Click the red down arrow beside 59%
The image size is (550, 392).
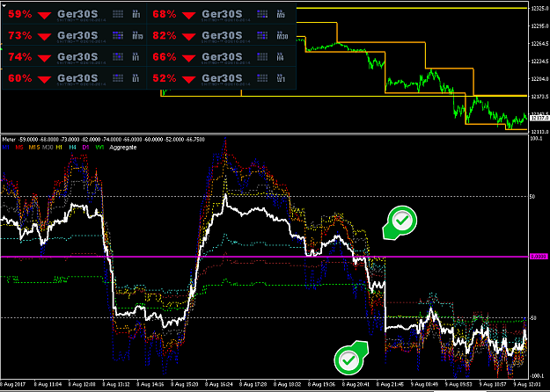(x=45, y=16)
